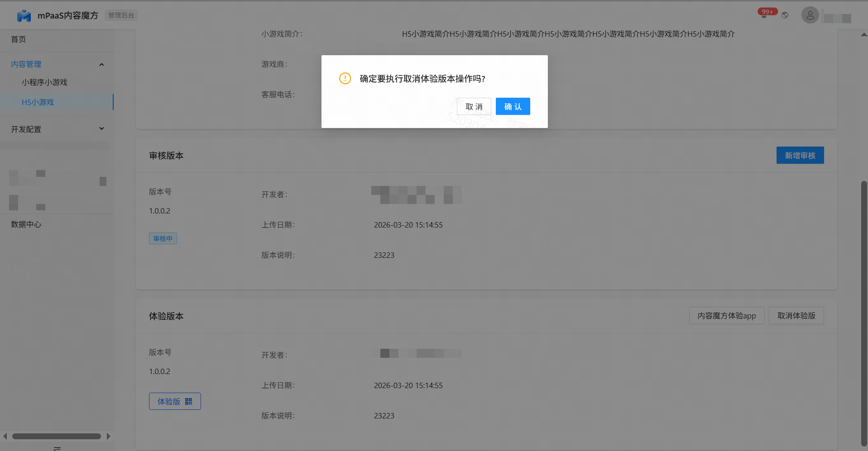Image resolution: width=868 pixels, height=451 pixels.
Task: Click 审核版本 section heading
Action: pyautogui.click(x=166, y=156)
